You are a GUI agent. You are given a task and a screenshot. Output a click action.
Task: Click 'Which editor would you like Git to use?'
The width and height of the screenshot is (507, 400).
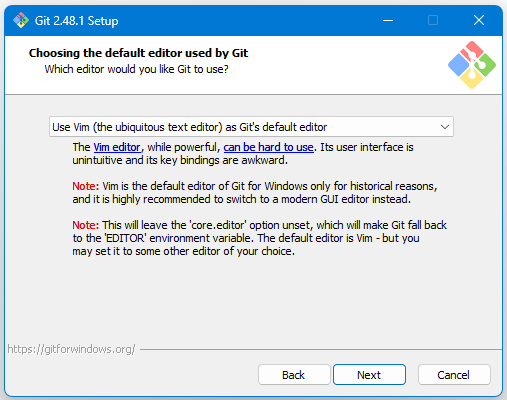(x=136, y=69)
